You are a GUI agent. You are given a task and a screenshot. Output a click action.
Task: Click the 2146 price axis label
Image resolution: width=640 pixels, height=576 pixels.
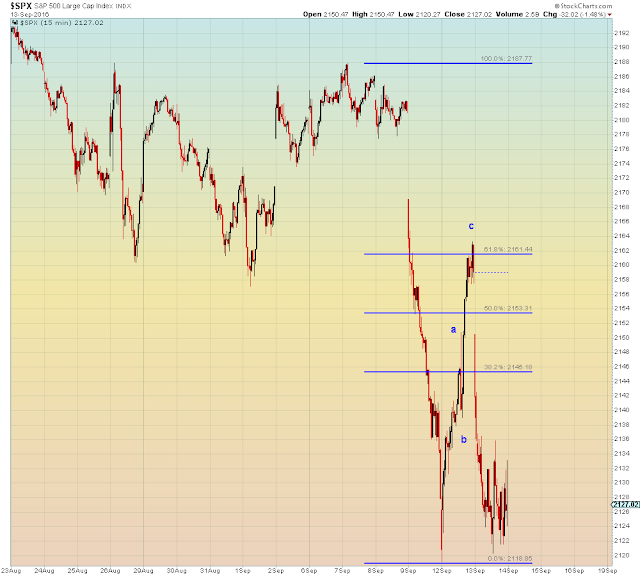pyautogui.click(x=622, y=366)
